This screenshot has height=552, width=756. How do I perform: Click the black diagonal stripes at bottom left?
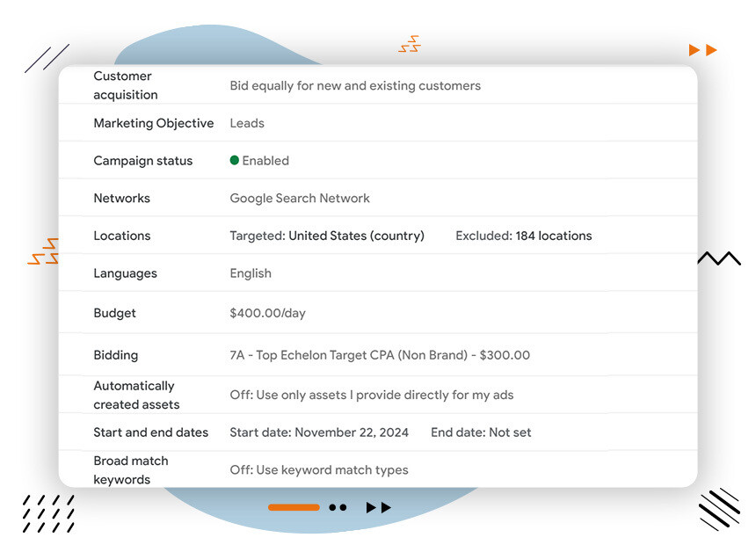[48, 513]
